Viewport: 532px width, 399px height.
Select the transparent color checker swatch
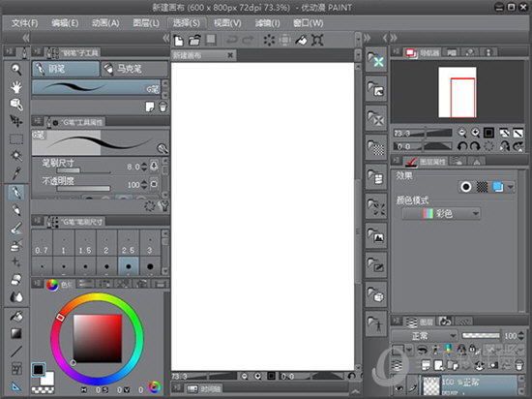tap(43, 390)
